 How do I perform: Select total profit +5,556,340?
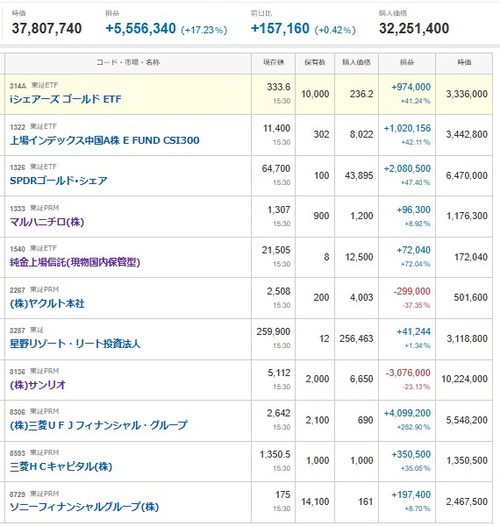tap(141, 29)
